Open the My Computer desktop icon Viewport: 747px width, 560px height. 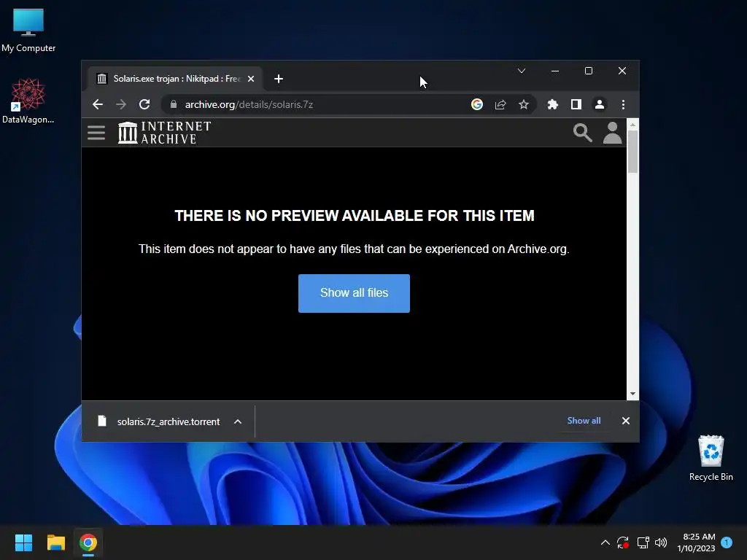click(28, 31)
